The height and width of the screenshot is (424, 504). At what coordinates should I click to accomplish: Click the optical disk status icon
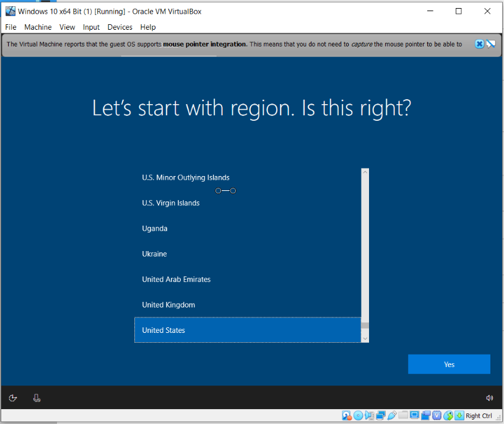tap(358, 416)
